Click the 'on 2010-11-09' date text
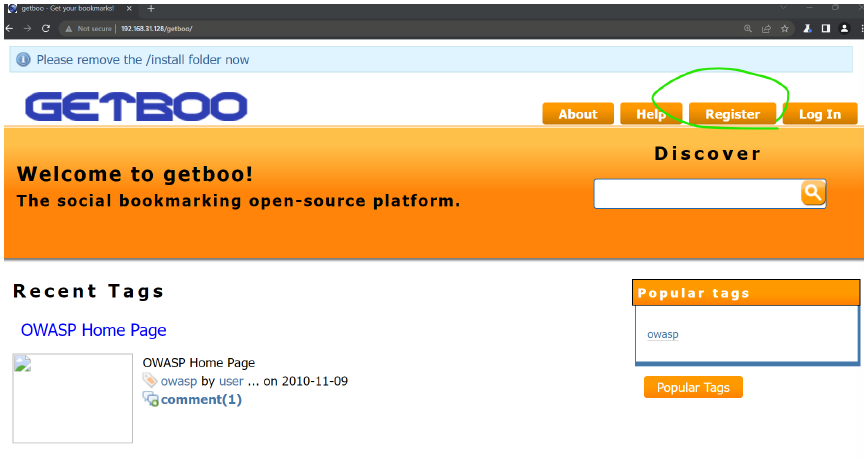The width and height of the screenshot is (868, 464). pos(306,381)
